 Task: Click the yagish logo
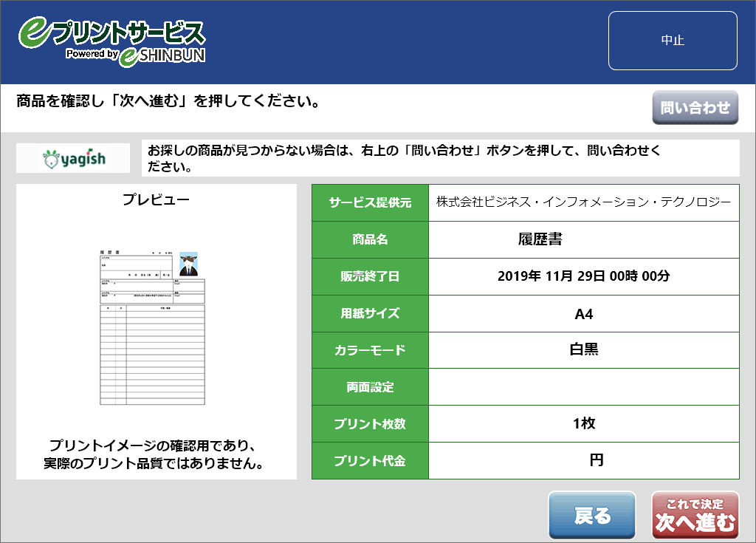coord(73,158)
